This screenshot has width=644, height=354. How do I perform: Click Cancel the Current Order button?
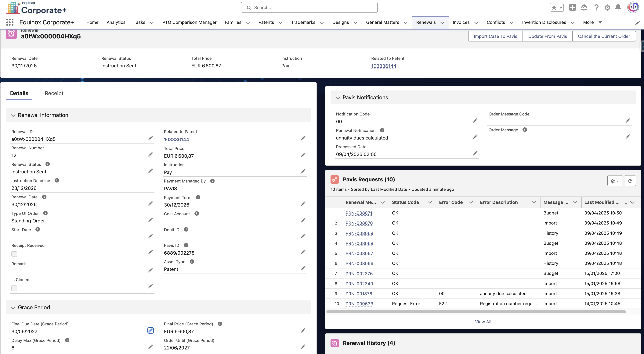(604, 36)
